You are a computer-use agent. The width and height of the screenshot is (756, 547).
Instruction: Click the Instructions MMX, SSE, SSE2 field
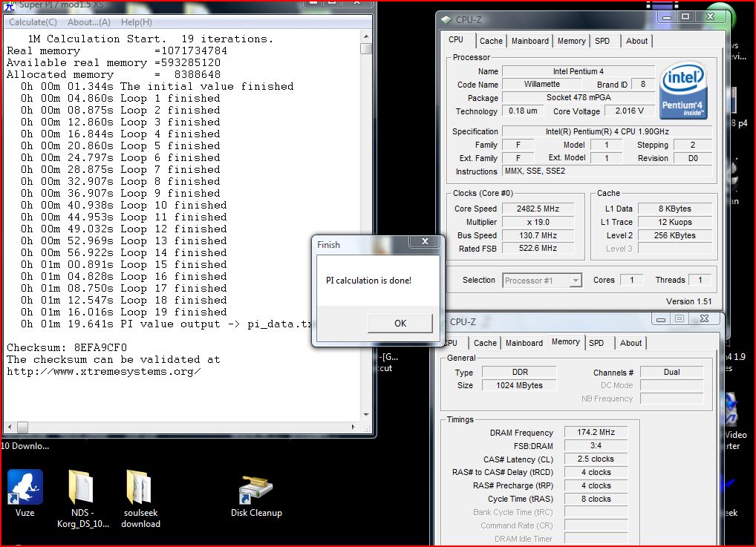pos(607,171)
